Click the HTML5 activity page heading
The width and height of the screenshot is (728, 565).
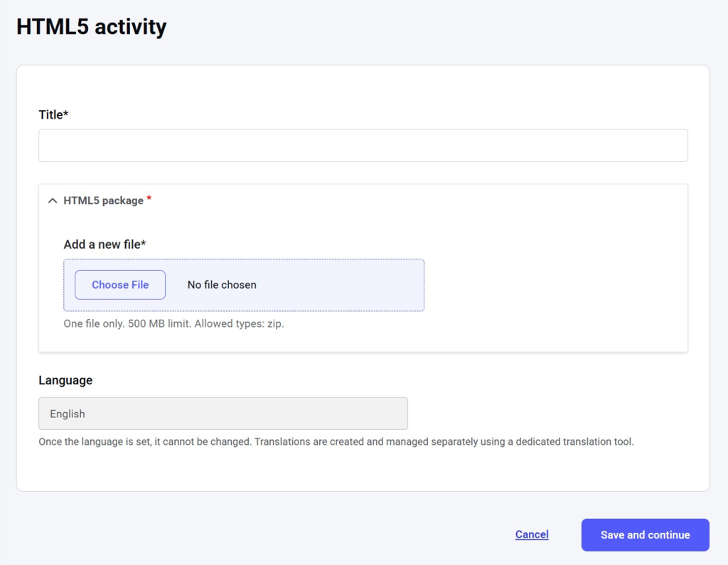92,27
